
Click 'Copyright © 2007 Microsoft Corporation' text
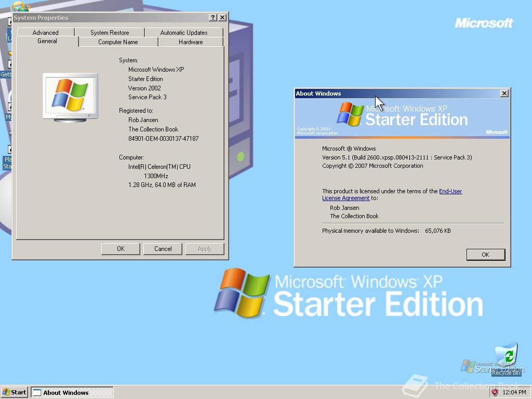point(373,166)
